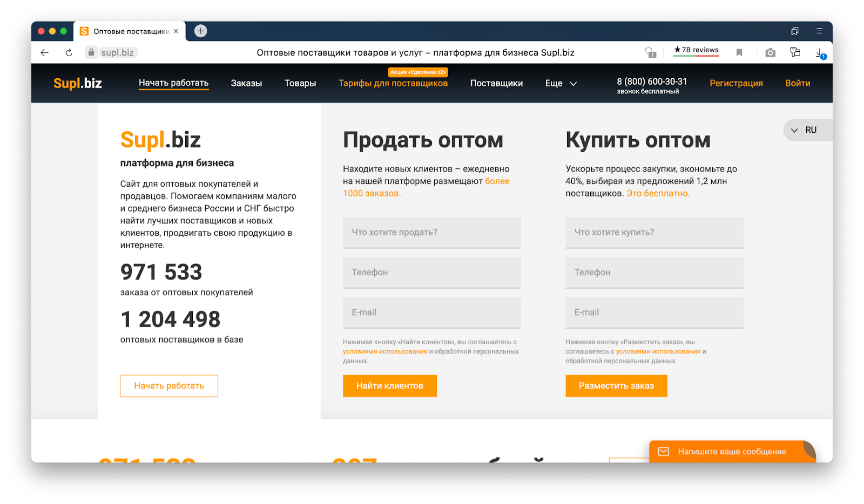Open the browser hamburger menu
This screenshot has width=864, height=504.
pyautogui.click(x=819, y=31)
